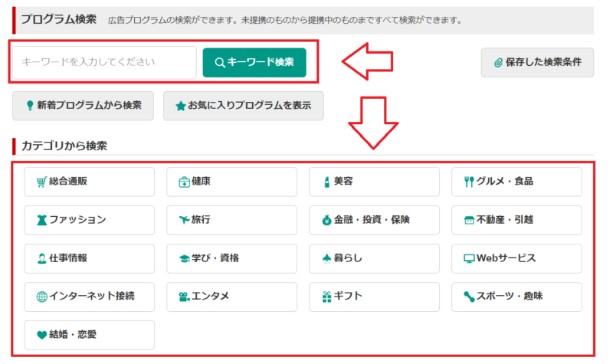Screen dimensions: 613x364
Task: Click the video camera icon for エンタメ
Action: 184,297
